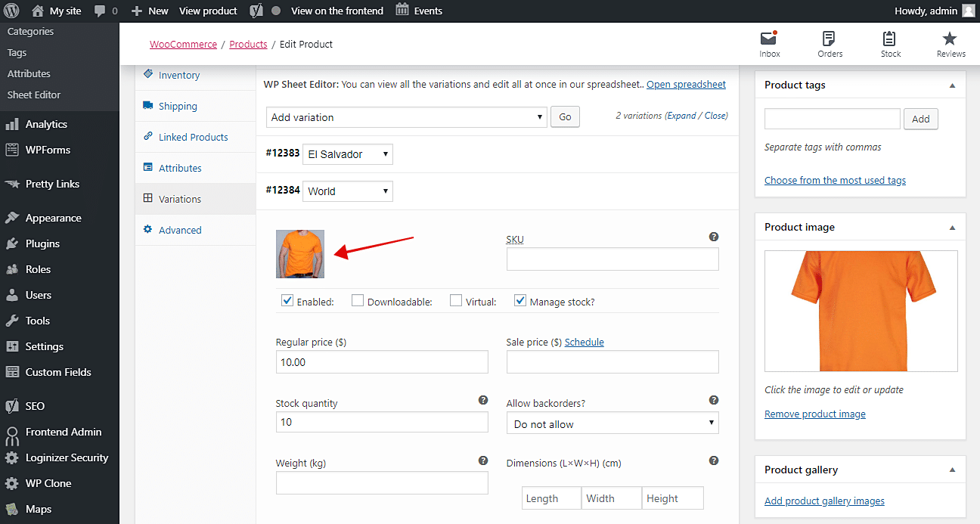Click the Dimensions help question mark
This screenshot has height=524, width=980.
click(714, 460)
